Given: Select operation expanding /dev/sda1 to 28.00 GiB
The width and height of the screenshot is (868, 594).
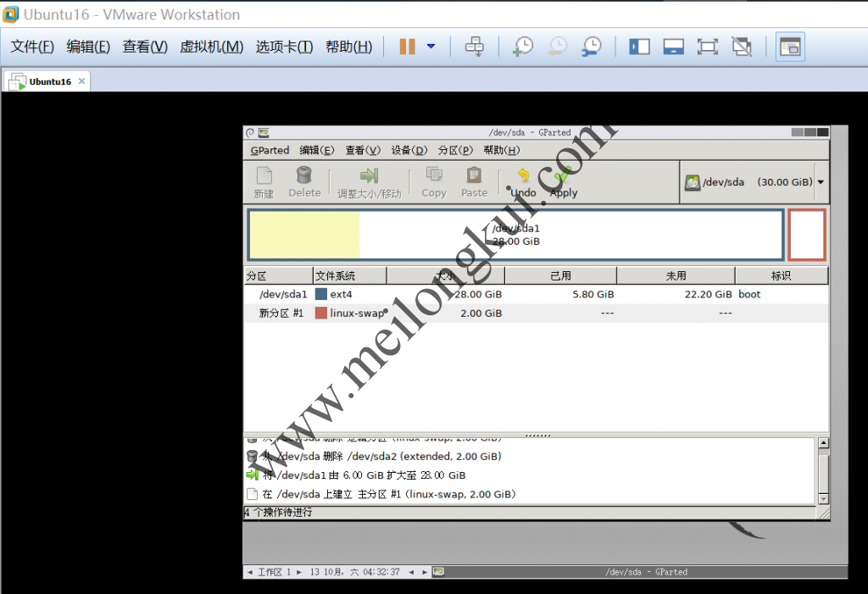Looking at the screenshot, I should tap(357, 475).
